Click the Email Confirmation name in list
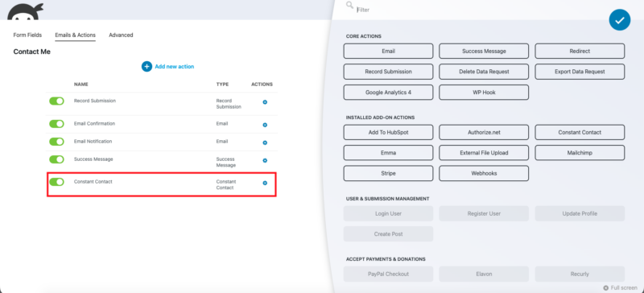Screen dimensions: 644x293 click(94, 123)
